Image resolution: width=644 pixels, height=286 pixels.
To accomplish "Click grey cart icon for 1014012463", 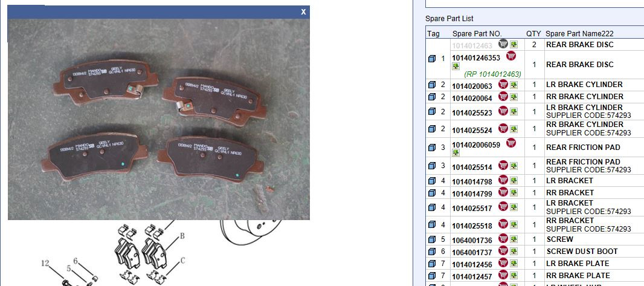I will [503, 44].
